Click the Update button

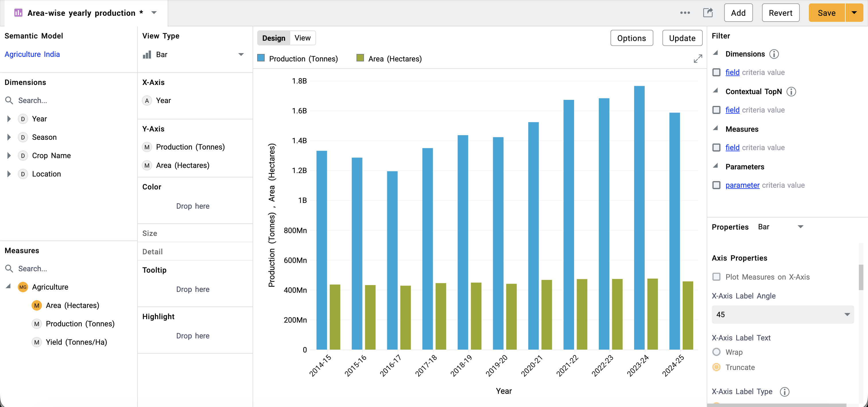pyautogui.click(x=682, y=38)
